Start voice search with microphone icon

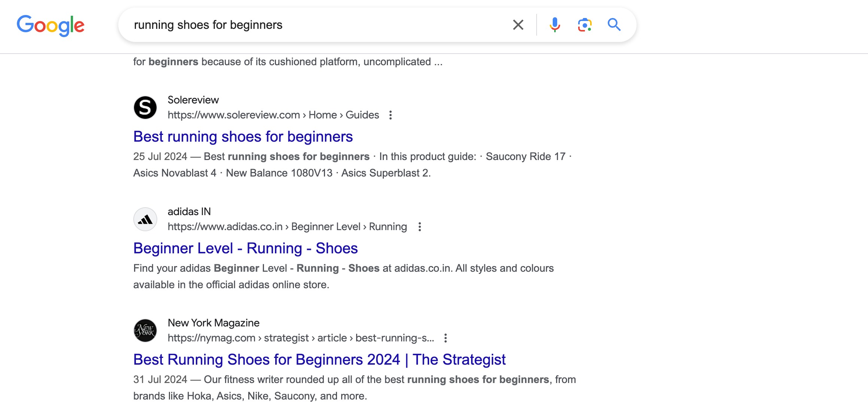click(x=555, y=25)
